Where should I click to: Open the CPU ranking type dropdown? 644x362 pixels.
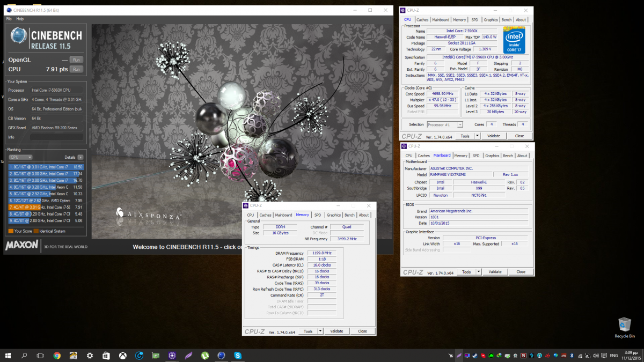tap(20, 157)
